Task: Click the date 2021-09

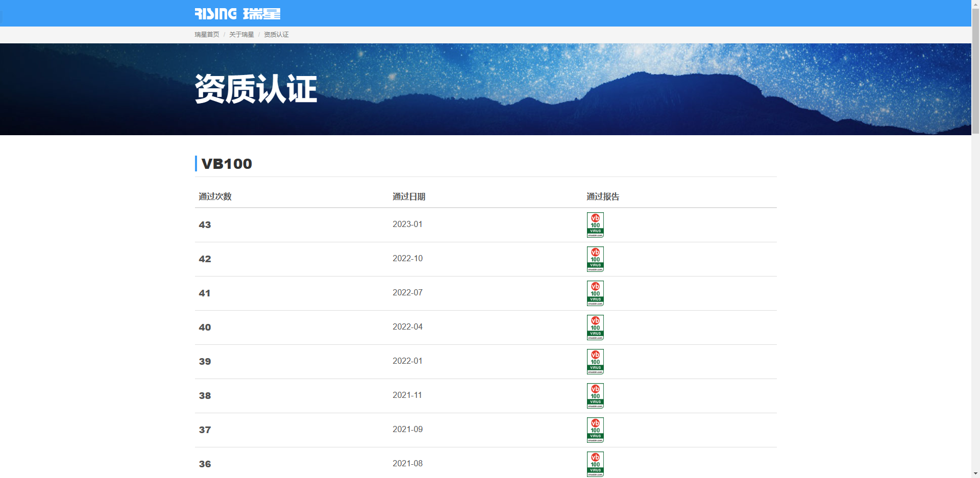Action: [408, 430]
